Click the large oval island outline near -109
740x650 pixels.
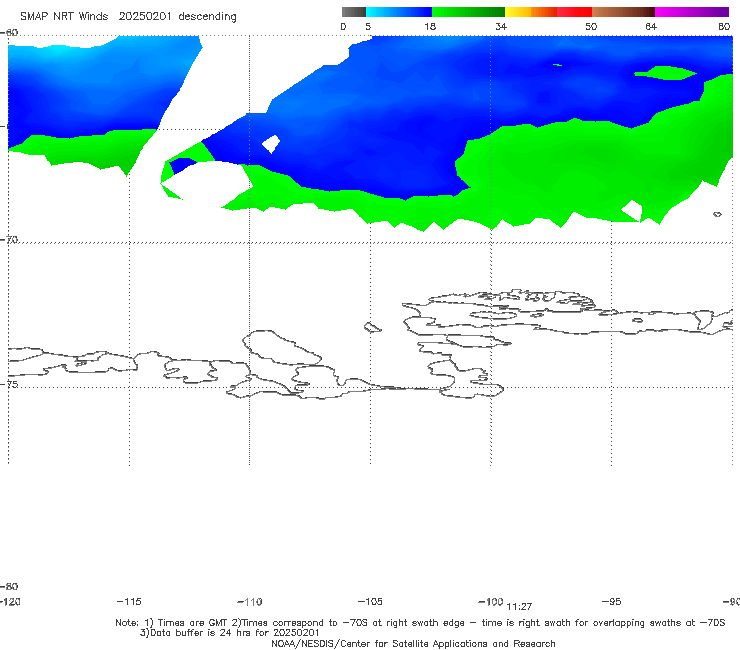click(281, 347)
